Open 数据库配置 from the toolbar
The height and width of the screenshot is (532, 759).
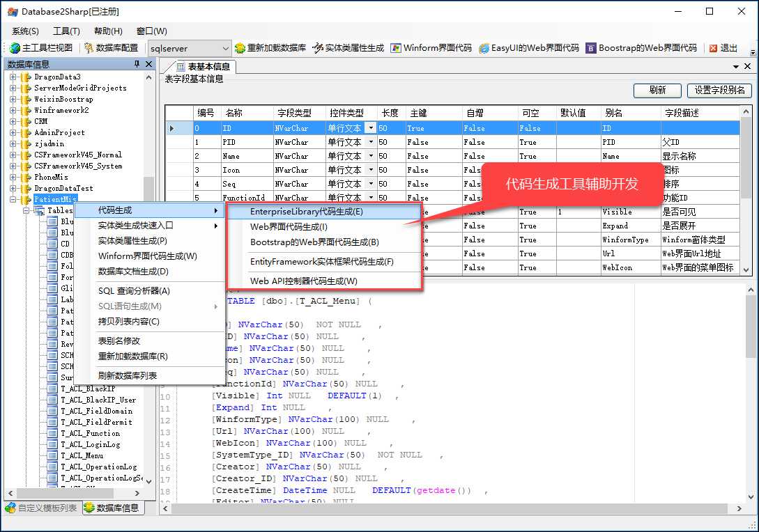pos(111,48)
